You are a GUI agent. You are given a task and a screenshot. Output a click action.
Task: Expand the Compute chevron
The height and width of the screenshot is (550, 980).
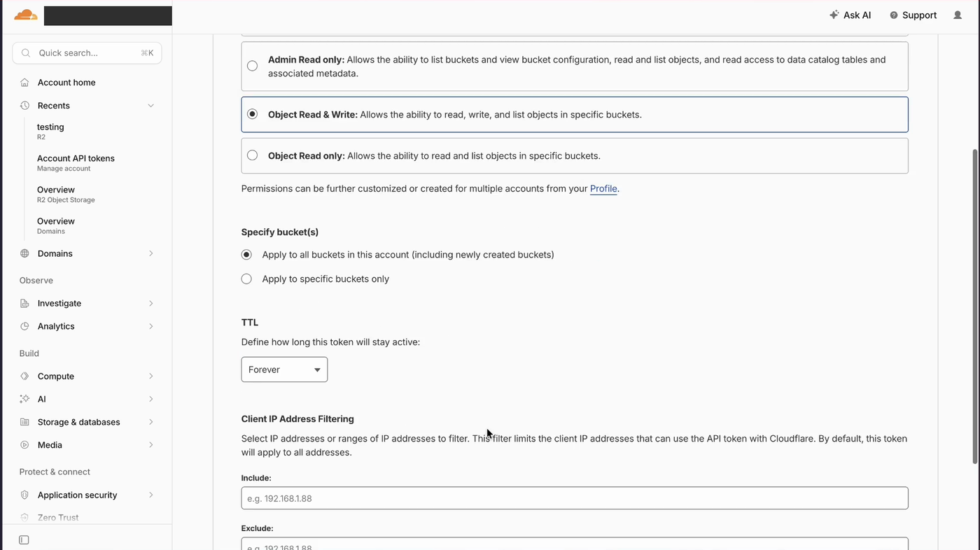(150, 376)
